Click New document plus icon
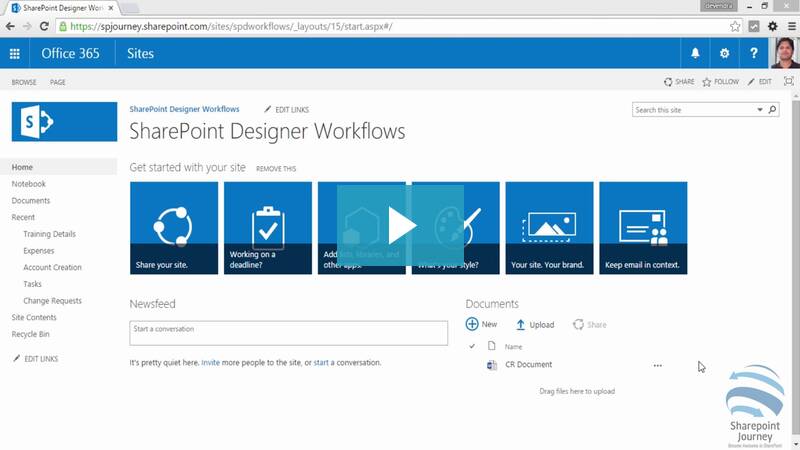 (472, 324)
